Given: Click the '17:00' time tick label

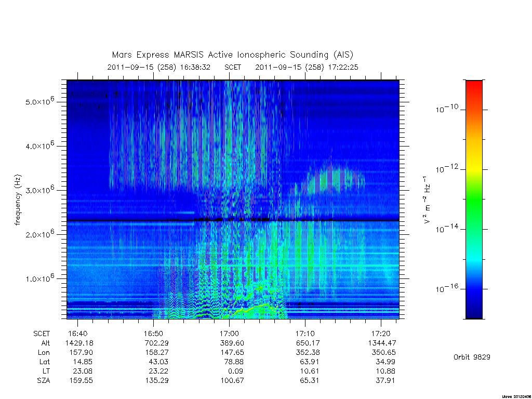Looking at the screenshot, I should click(229, 334).
